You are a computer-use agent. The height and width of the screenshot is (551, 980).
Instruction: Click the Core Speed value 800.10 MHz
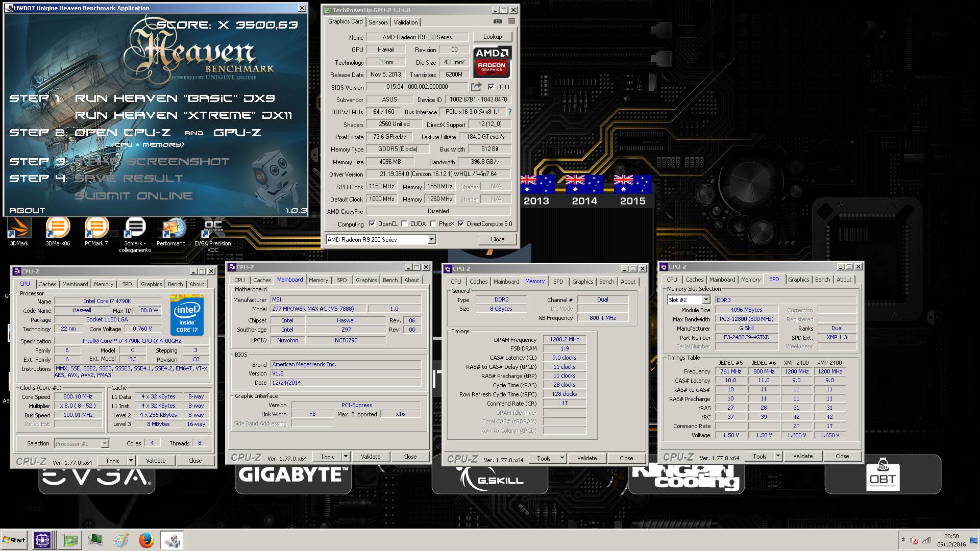[x=78, y=397]
